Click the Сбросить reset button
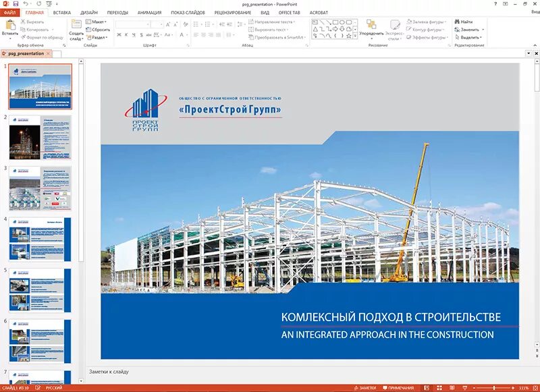The width and height of the screenshot is (540, 392). 98,30
